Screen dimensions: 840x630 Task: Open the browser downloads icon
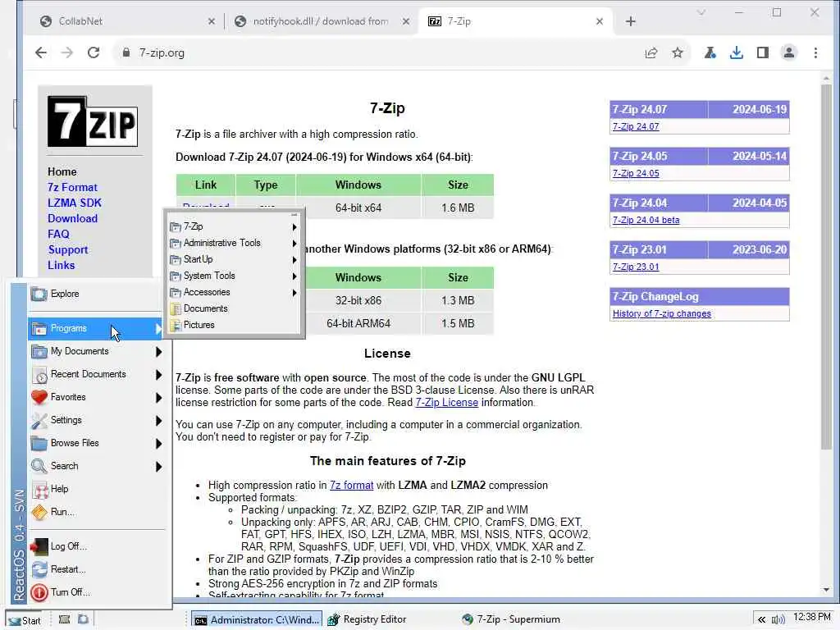click(x=737, y=52)
